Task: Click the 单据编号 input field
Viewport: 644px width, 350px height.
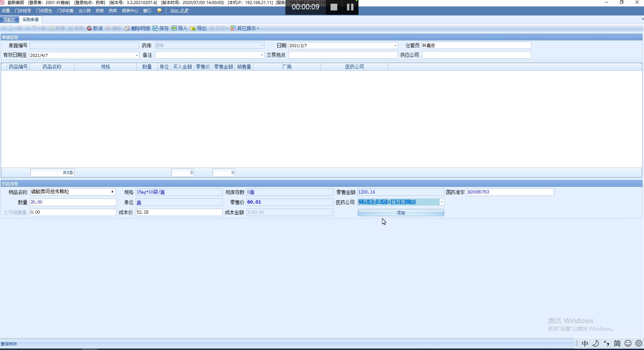Action: [x=84, y=45]
